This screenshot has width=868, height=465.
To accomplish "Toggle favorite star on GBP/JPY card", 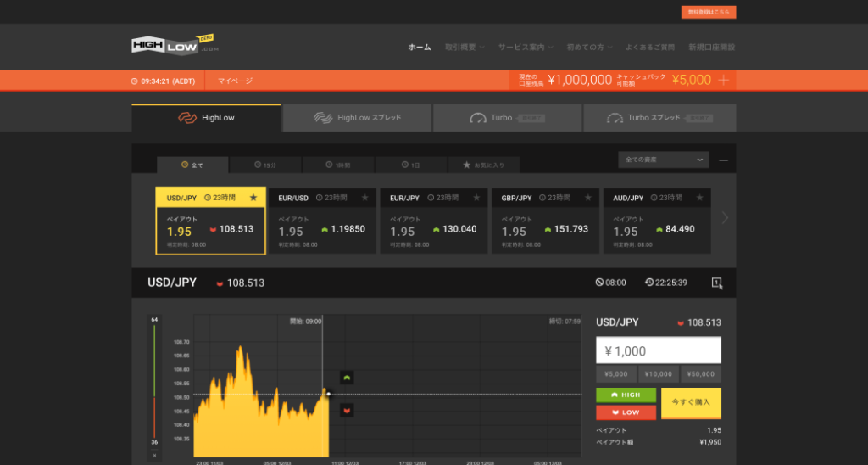I will pos(588,198).
